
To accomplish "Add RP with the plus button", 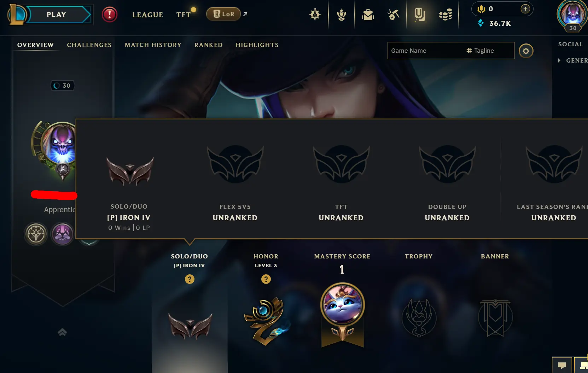I will (525, 9).
